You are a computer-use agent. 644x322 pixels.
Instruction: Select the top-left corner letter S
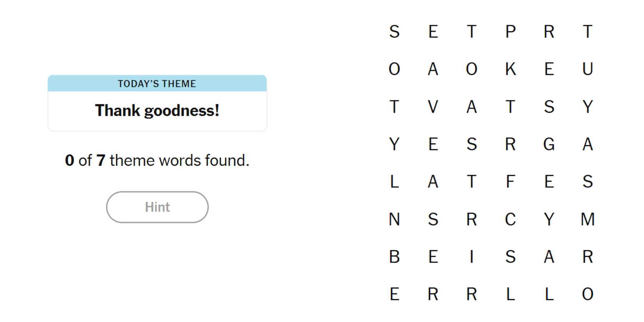point(394,32)
